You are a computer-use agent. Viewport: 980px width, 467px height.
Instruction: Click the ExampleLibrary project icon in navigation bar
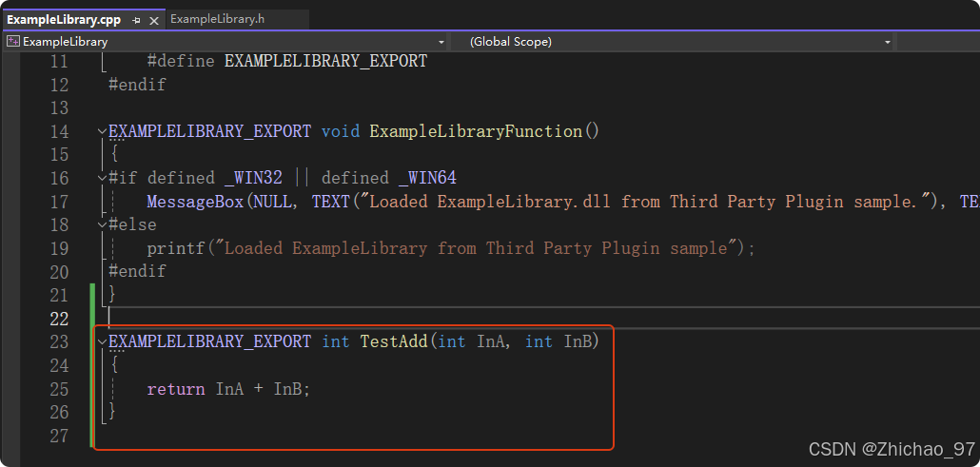pos(12,42)
